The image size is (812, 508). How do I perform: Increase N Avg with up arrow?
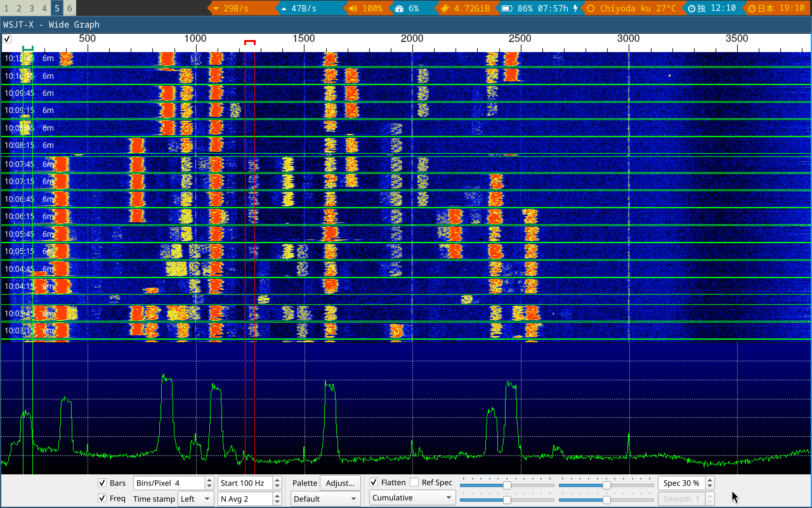[x=277, y=496]
